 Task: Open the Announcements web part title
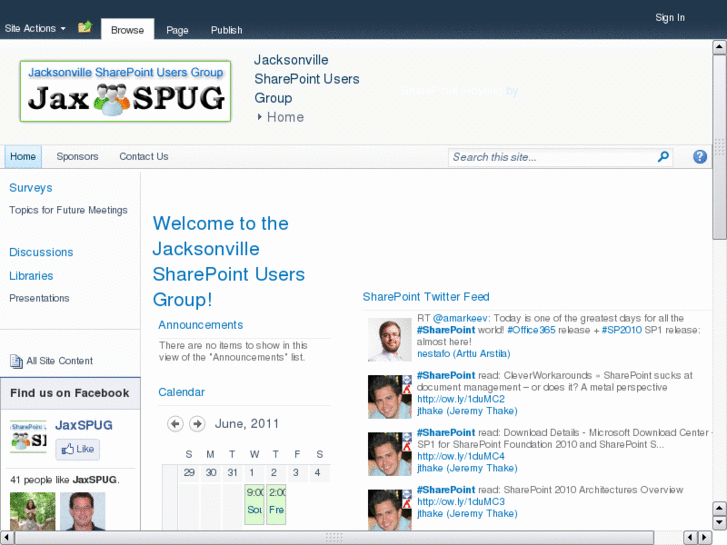tap(201, 325)
